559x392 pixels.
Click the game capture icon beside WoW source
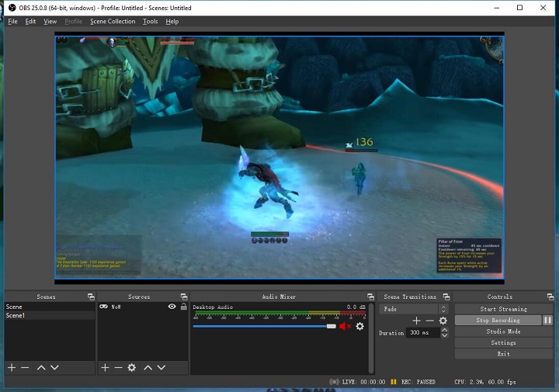pos(103,307)
